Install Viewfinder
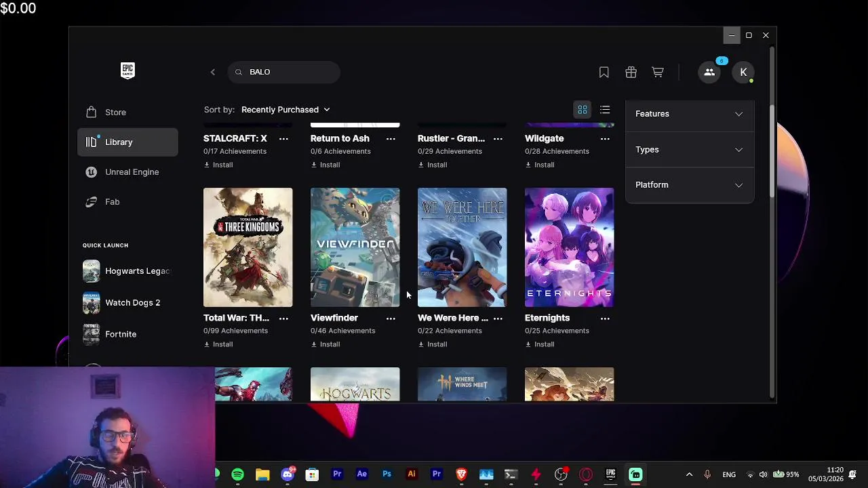The width and height of the screenshot is (868, 488). (x=325, y=344)
